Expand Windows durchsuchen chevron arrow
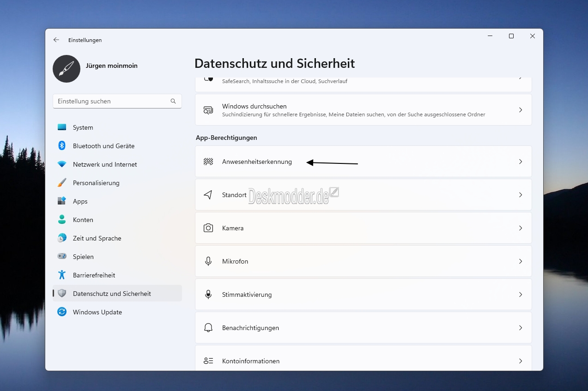Image resolution: width=588 pixels, height=391 pixels. (521, 110)
